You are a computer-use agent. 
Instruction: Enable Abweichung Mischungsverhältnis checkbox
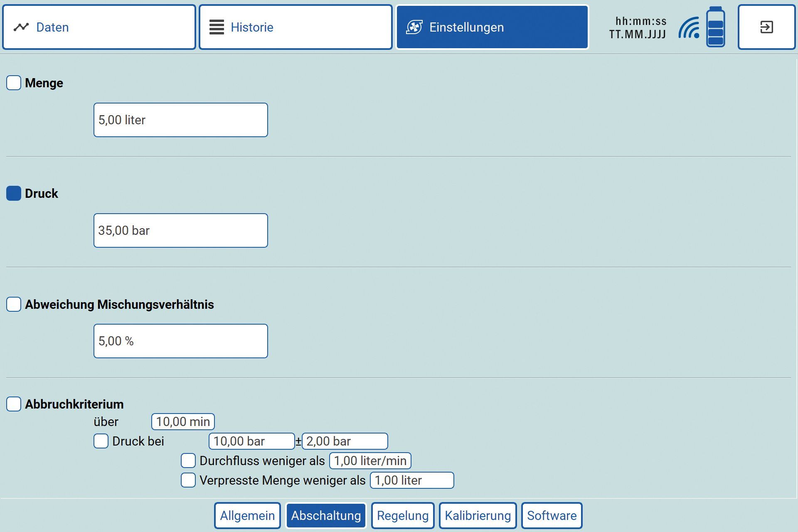coord(14,304)
